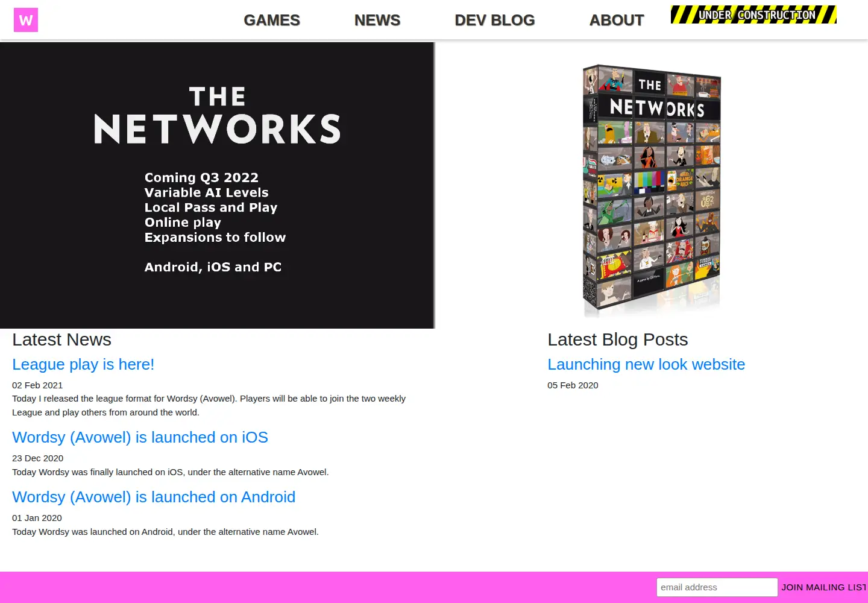Click the Under Construction banner
Viewport: 868px width, 603px height.
753,14
